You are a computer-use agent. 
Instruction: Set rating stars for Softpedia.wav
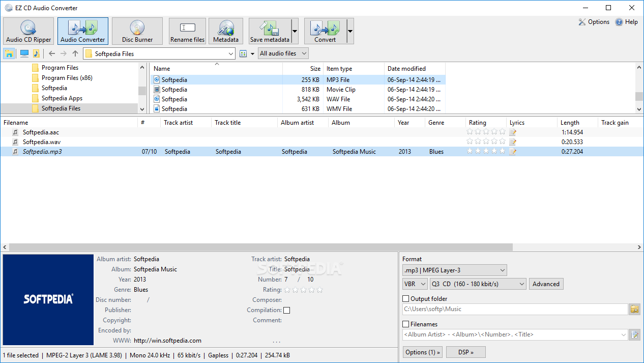coord(486,142)
